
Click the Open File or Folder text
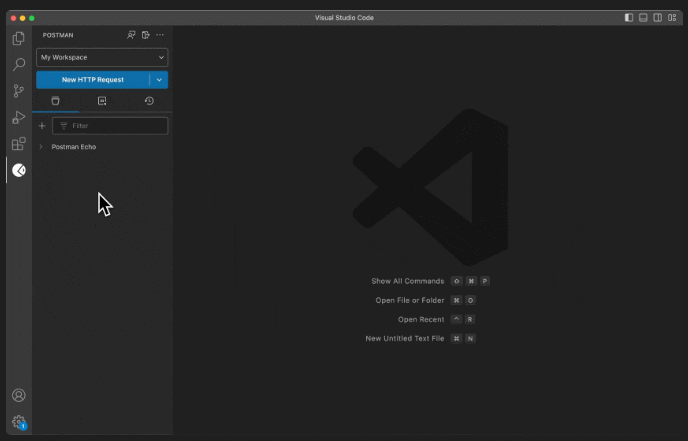[410, 301]
